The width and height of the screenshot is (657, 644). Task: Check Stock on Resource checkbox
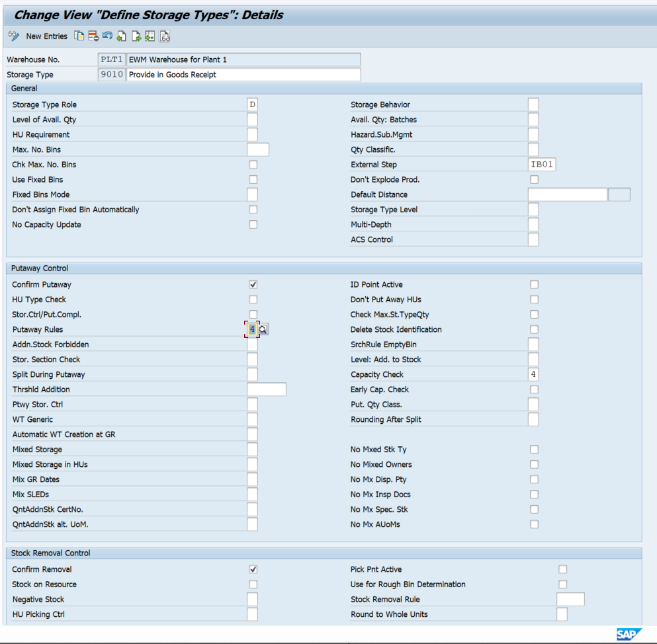[253, 584]
